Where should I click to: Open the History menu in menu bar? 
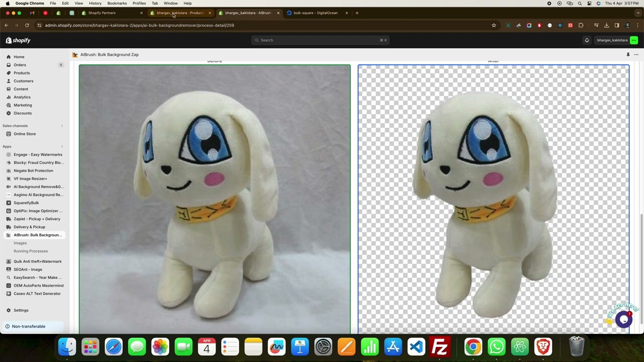(x=95, y=3)
